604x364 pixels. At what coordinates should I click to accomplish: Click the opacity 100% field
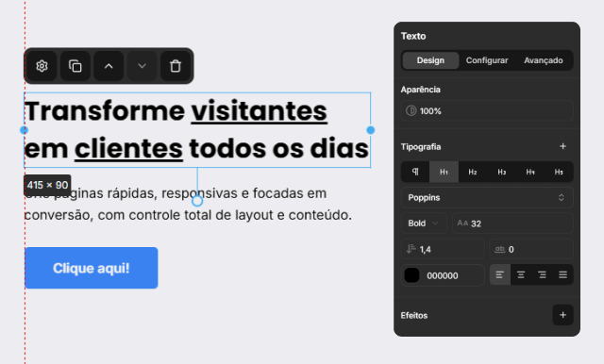click(x=487, y=111)
